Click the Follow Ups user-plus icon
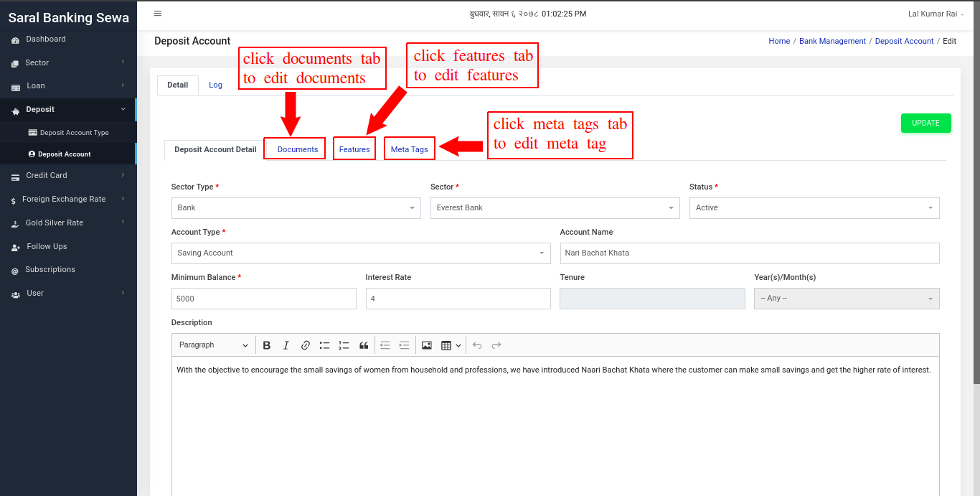 15,248
